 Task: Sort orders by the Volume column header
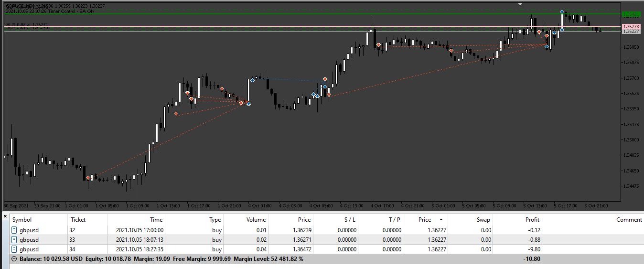tap(256, 220)
